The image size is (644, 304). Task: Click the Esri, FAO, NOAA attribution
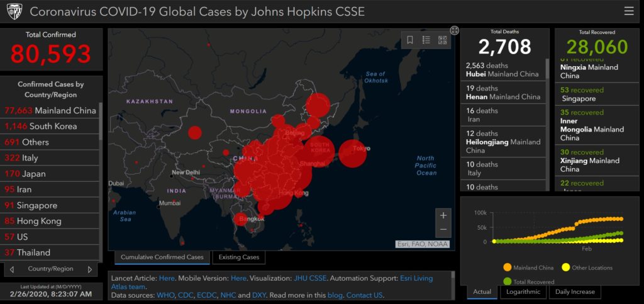point(423,244)
